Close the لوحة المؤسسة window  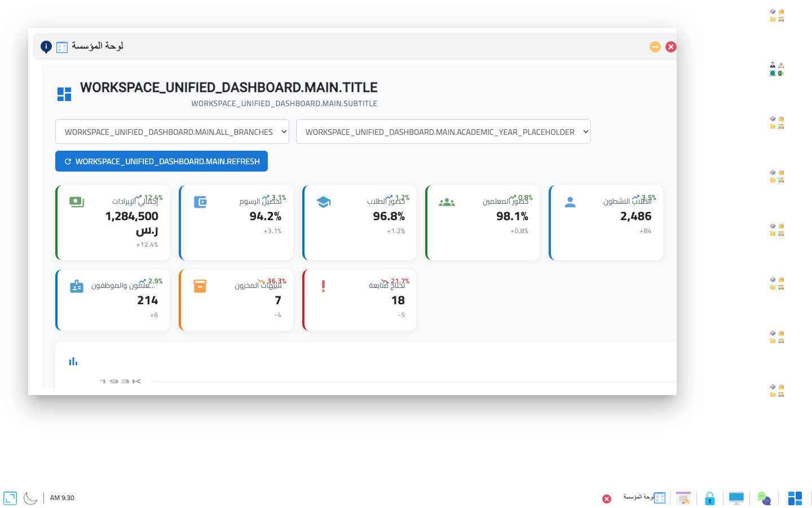[x=671, y=47]
